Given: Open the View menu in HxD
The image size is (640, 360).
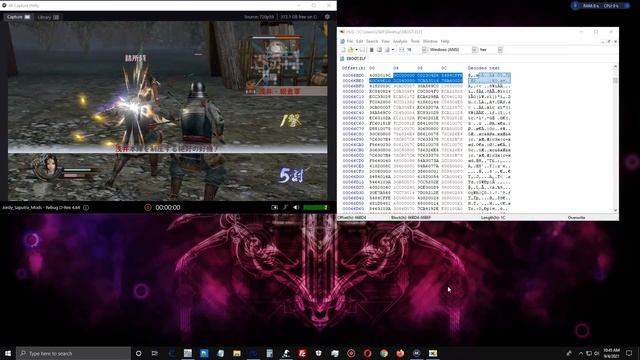Looking at the screenshot, I should coord(385,41).
